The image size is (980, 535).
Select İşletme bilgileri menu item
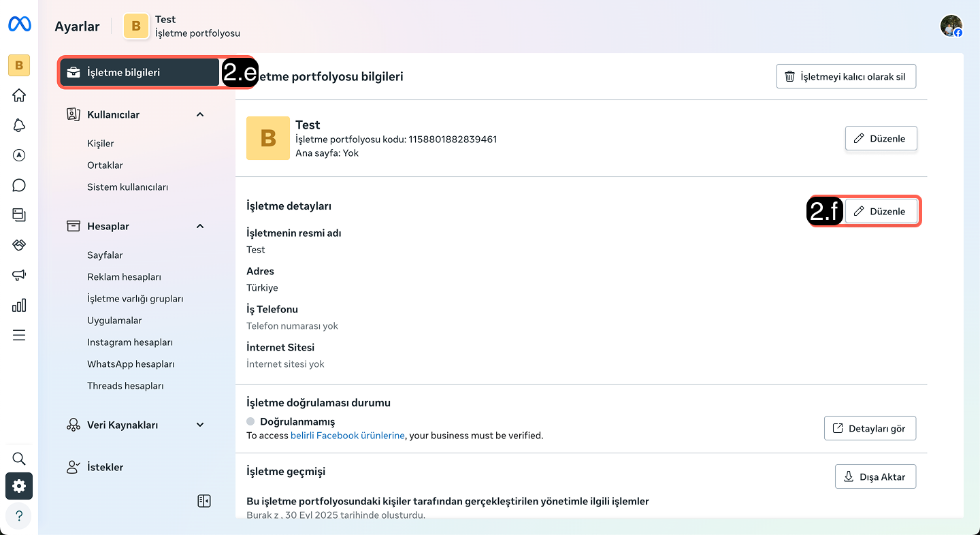[x=140, y=72]
